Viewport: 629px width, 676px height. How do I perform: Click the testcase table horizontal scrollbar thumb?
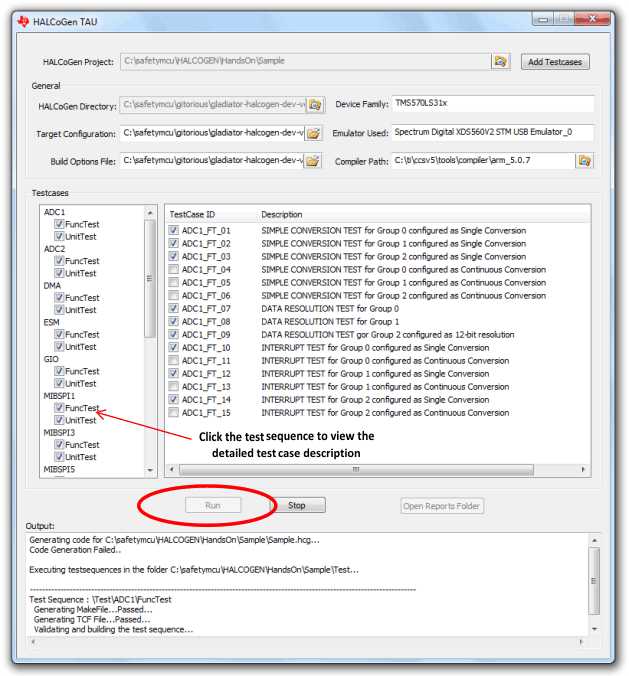pyautogui.click(x=356, y=469)
